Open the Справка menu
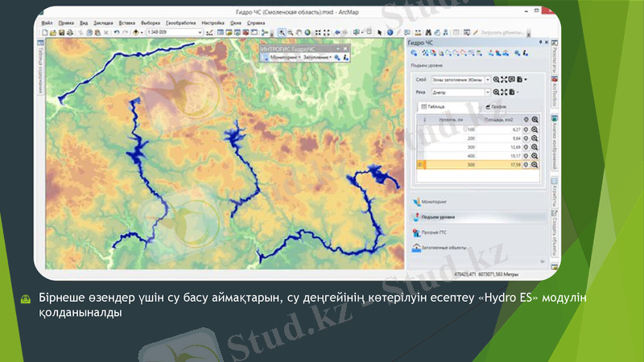The width and height of the screenshot is (644, 362). coord(256,23)
